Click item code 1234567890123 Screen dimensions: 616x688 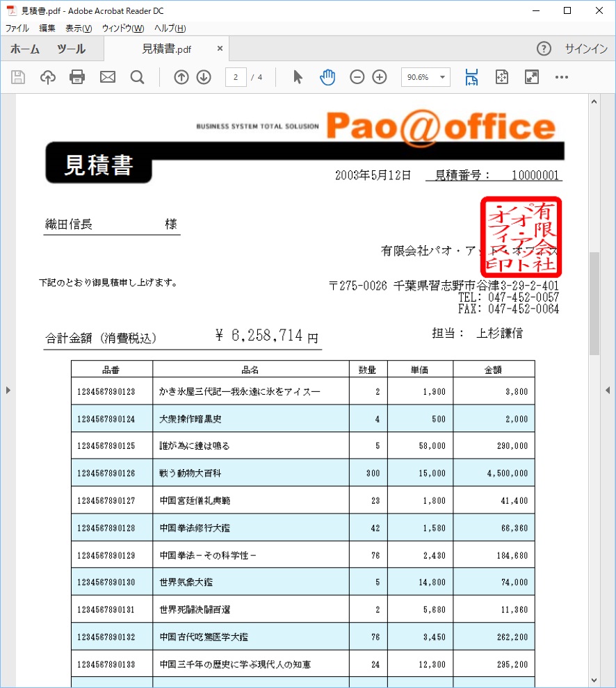click(106, 391)
